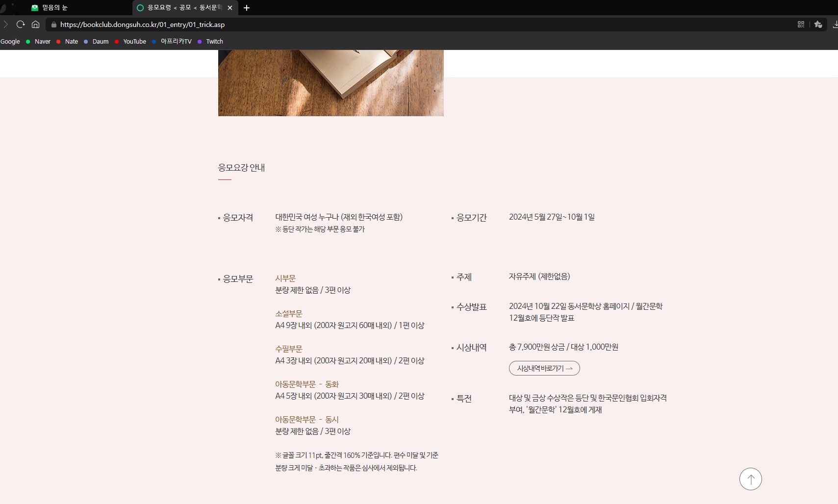Click the forward navigation arrow
The height and width of the screenshot is (504, 838).
coord(5,24)
